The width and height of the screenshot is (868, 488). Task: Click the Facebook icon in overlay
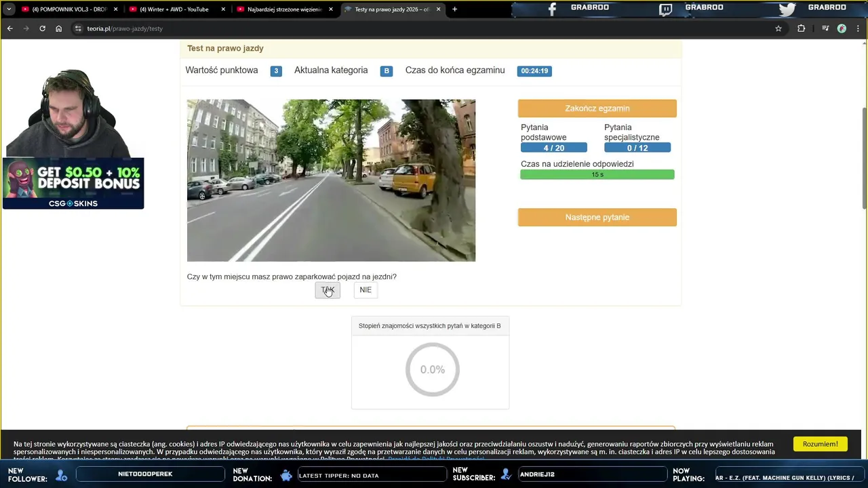(552, 9)
